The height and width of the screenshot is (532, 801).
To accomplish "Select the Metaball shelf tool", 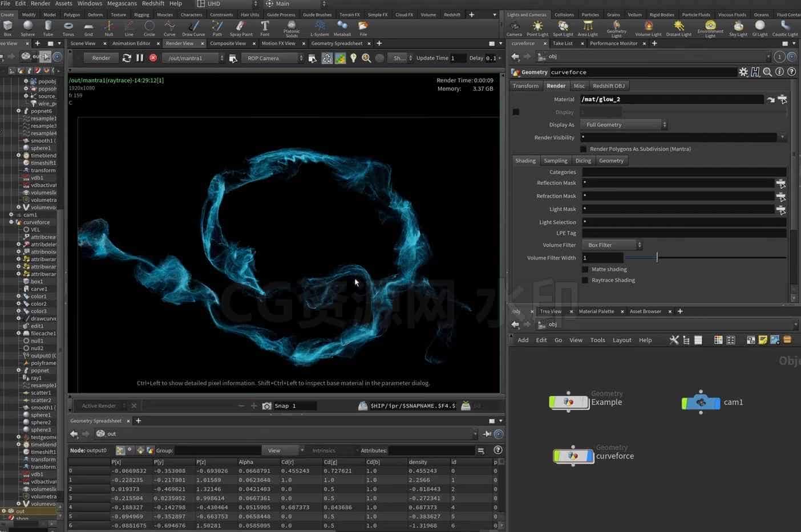I will pyautogui.click(x=342, y=29).
